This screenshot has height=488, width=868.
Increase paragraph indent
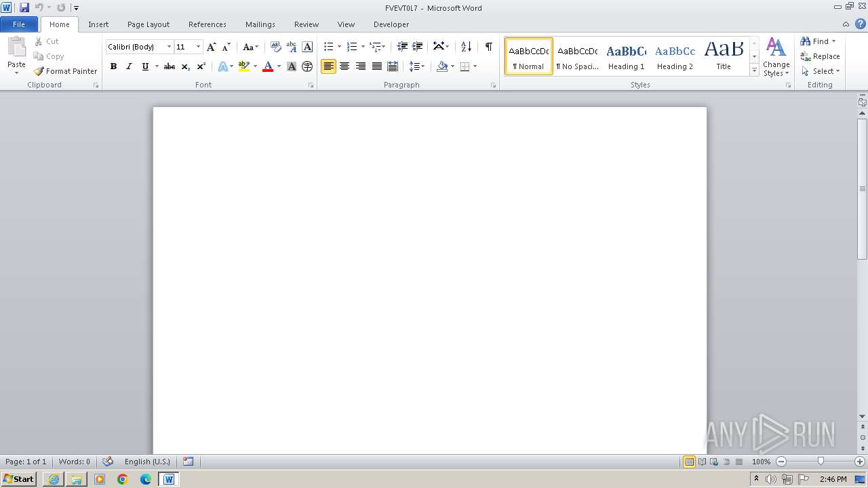click(x=418, y=47)
